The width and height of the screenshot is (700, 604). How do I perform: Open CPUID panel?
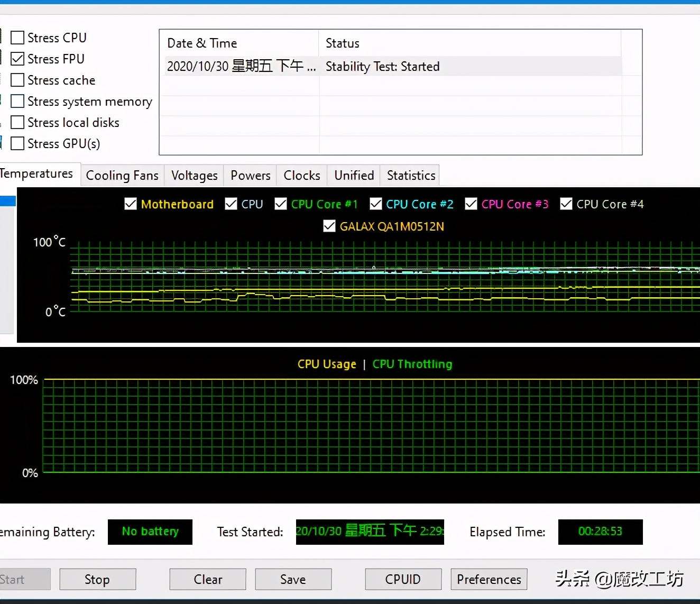click(x=403, y=580)
